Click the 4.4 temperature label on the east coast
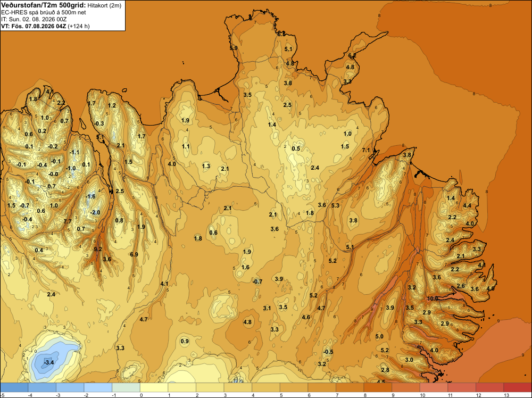 pyautogui.click(x=467, y=205)
